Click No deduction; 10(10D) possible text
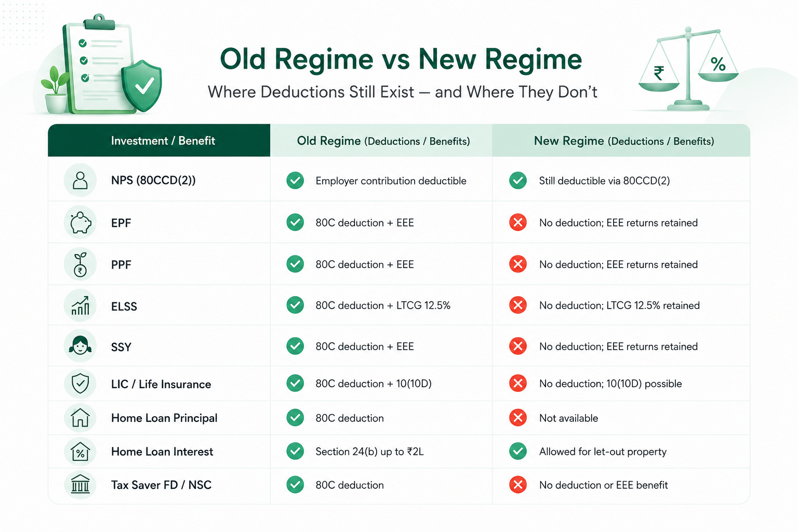The image size is (798, 532). [x=610, y=383]
